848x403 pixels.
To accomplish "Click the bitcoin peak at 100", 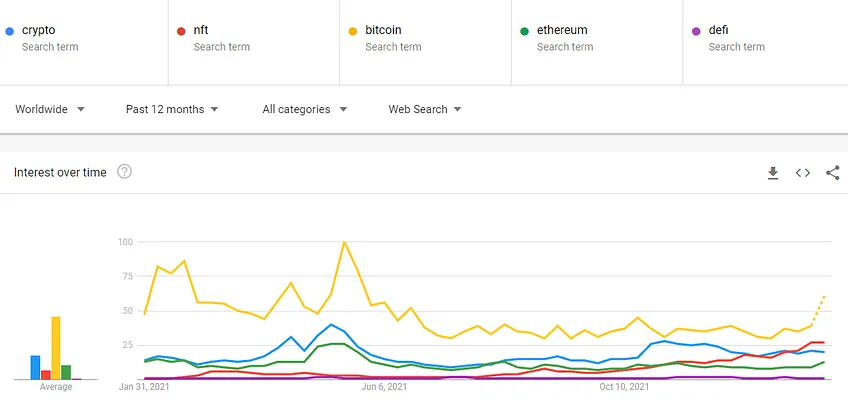I will tap(344, 242).
